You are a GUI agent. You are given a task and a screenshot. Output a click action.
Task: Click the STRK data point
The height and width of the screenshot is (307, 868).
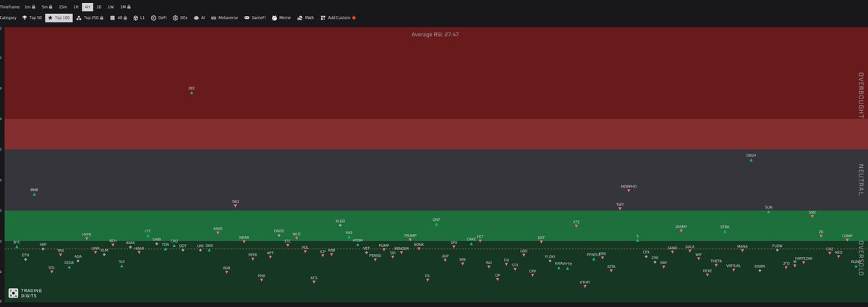click(725, 231)
